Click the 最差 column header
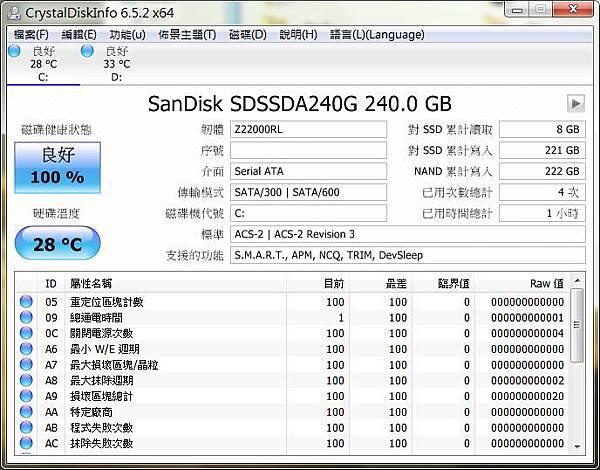This screenshot has height=470, width=600. pyautogui.click(x=381, y=284)
